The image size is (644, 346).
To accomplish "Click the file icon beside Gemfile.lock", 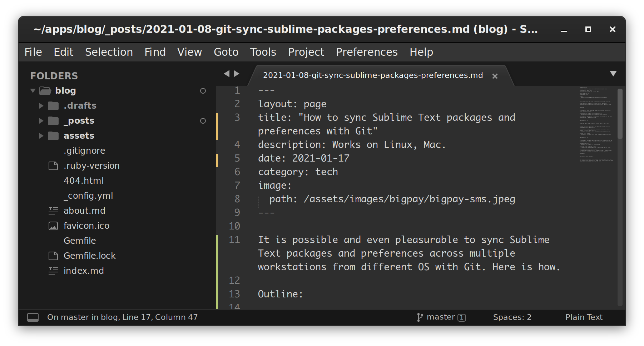I will coord(53,256).
